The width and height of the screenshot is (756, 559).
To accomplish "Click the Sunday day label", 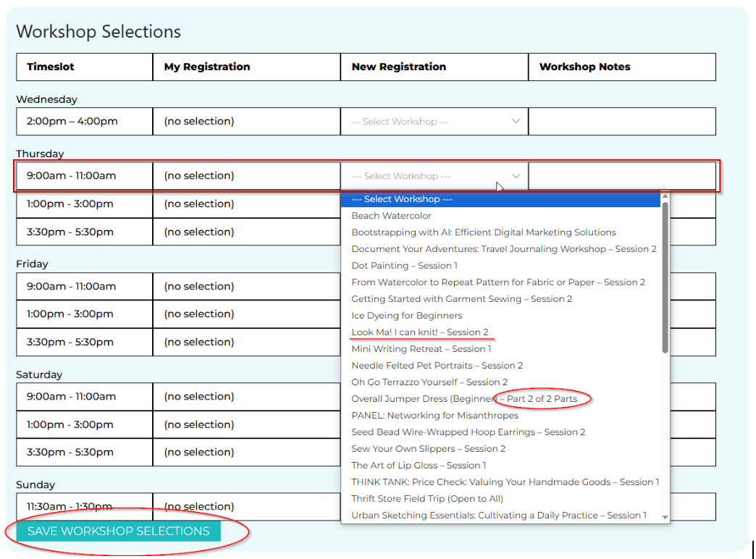I will tap(35, 484).
